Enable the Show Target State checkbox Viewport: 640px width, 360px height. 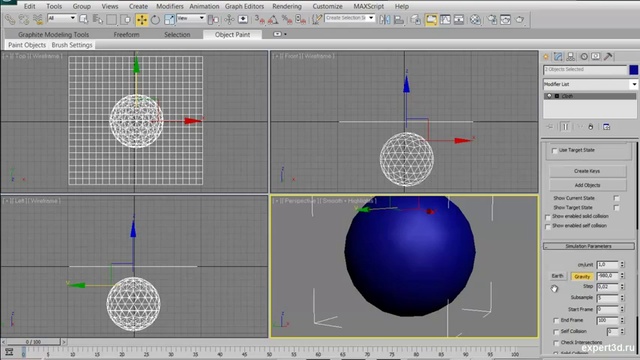(x=616, y=208)
